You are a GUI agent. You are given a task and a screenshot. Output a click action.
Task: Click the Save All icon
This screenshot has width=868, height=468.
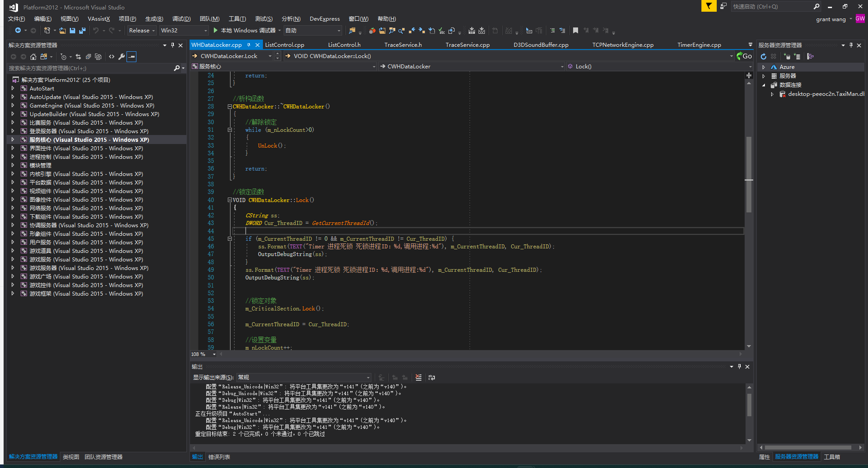pos(82,31)
